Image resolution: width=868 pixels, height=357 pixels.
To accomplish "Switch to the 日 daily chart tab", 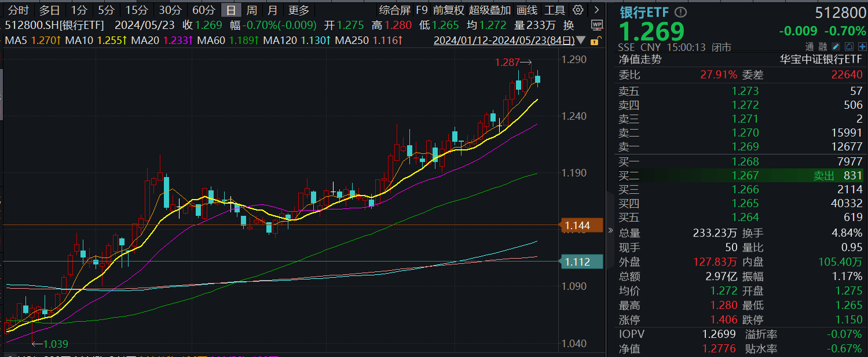I will tap(230, 10).
